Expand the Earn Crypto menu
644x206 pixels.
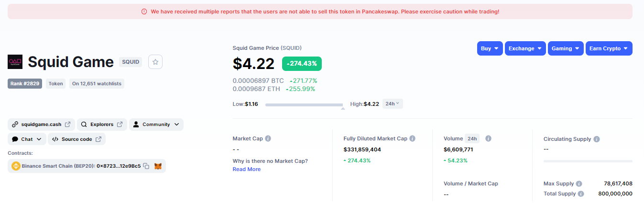[x=609, y=48]
